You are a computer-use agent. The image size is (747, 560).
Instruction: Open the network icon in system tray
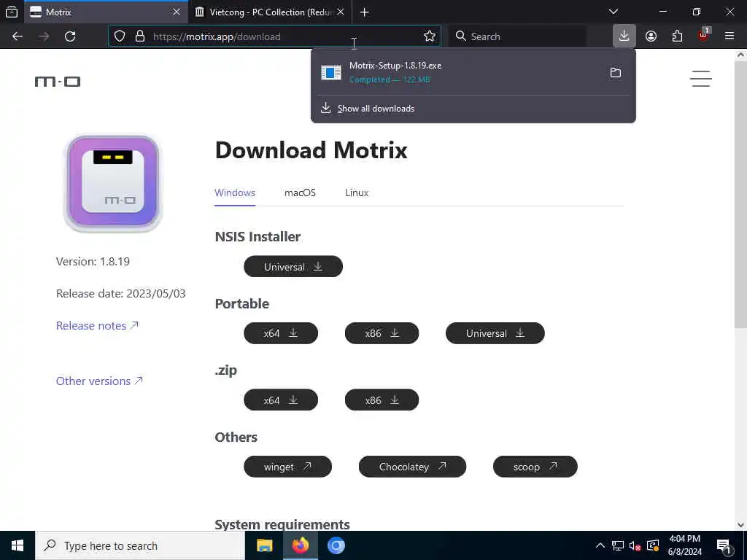pyautogui.click(x=618, y=545)
